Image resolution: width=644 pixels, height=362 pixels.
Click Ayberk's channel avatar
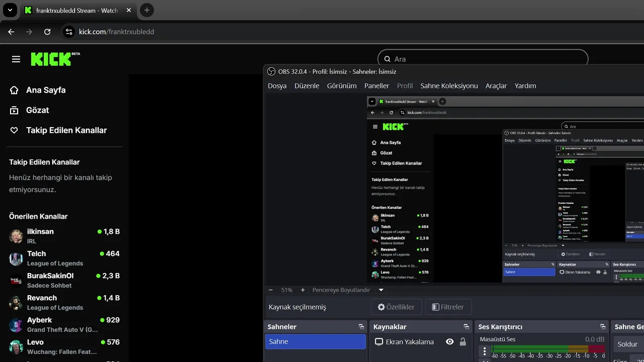16,325
